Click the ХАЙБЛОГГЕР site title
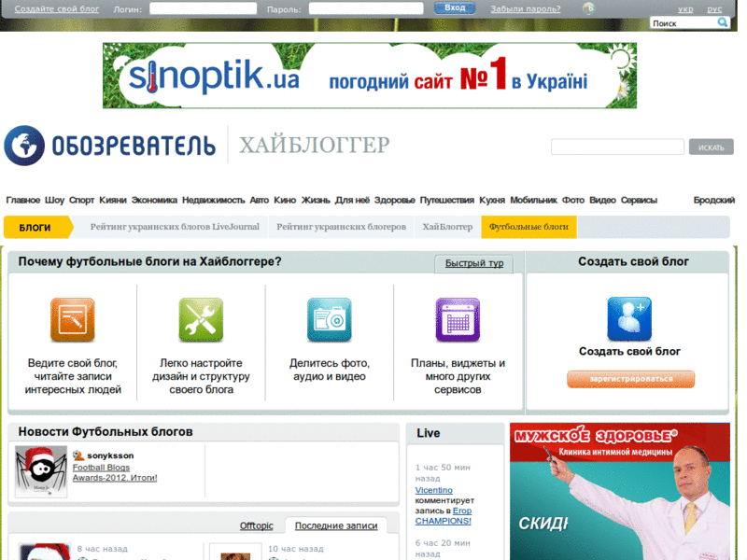The height and width of the screenshot is (560, 747). [x=315, y=145]
